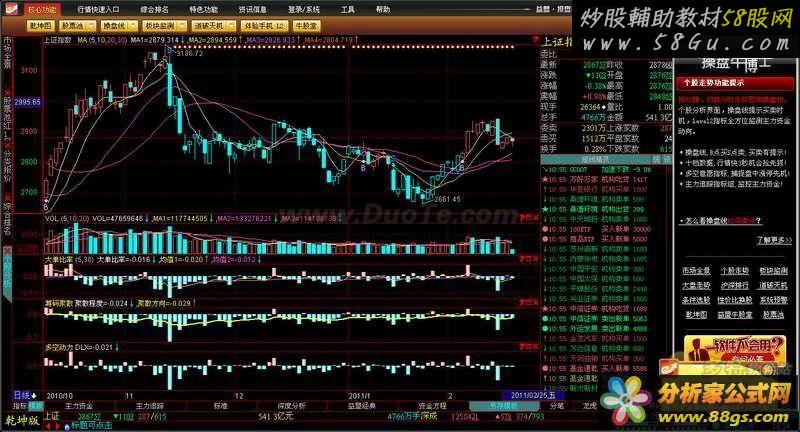The width and height of the screenshot is (800, 432).
Task: Open the 股票池 link in right panel
Action: pyautogui.click(x=773, y=315)
